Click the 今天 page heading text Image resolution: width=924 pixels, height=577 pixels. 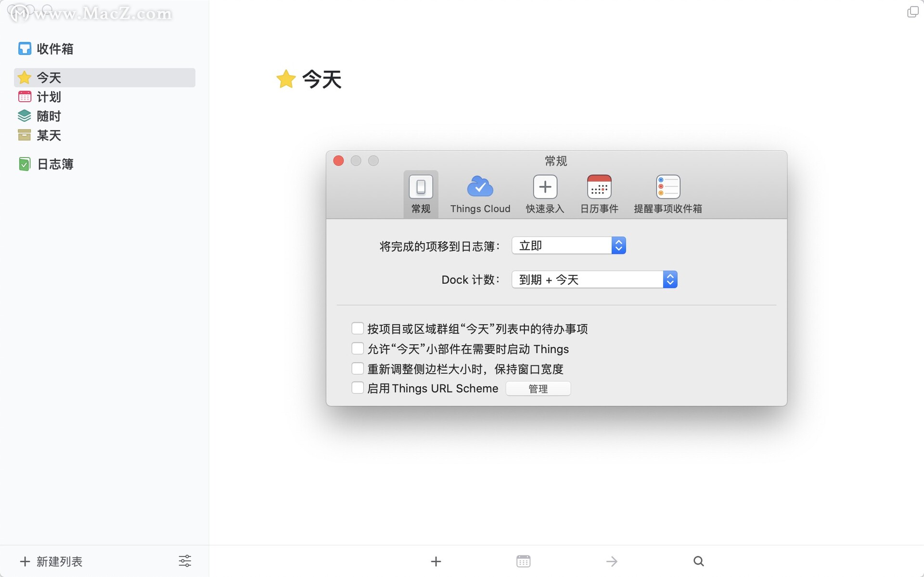pos(322,79)
